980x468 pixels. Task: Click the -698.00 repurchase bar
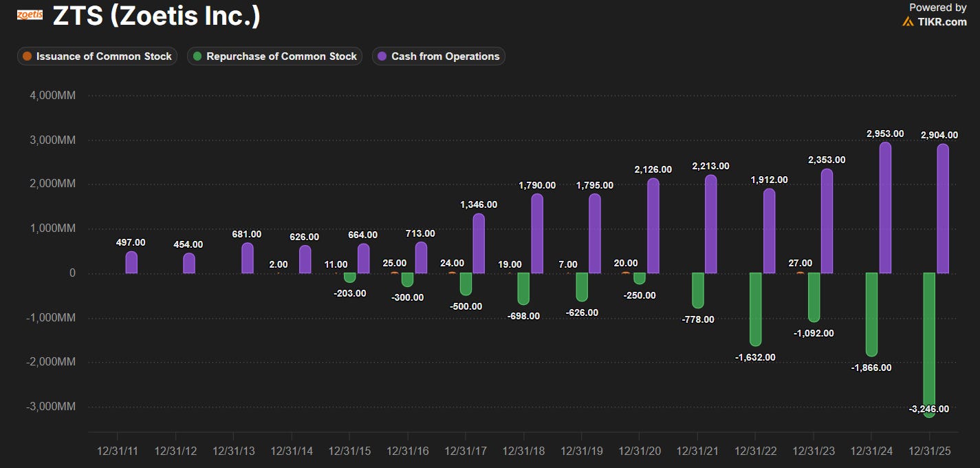tap(524, 289)
